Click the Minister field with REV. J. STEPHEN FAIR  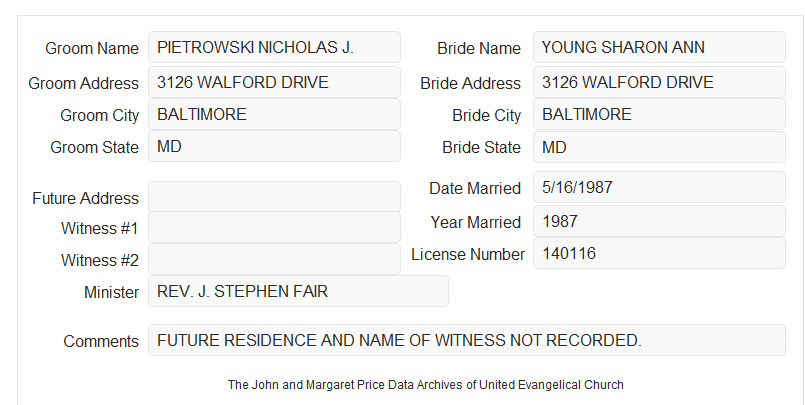298,291
